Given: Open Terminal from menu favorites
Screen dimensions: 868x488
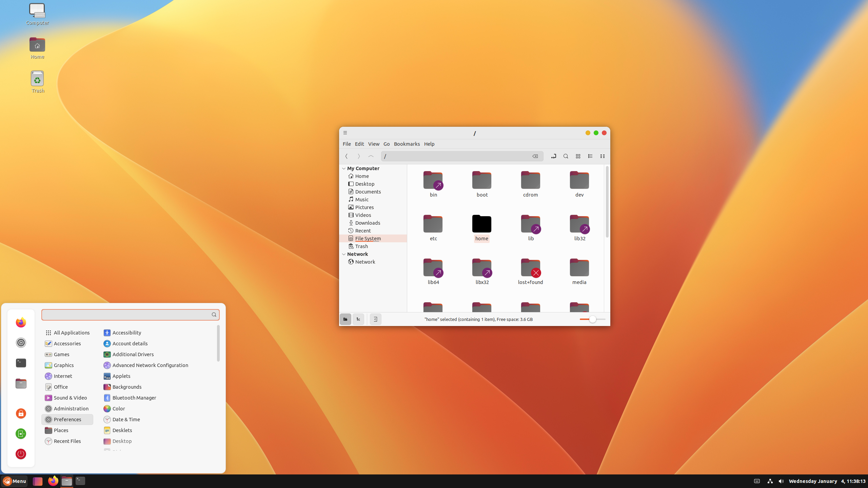Looking at the screenshot, I should [21, 363].
